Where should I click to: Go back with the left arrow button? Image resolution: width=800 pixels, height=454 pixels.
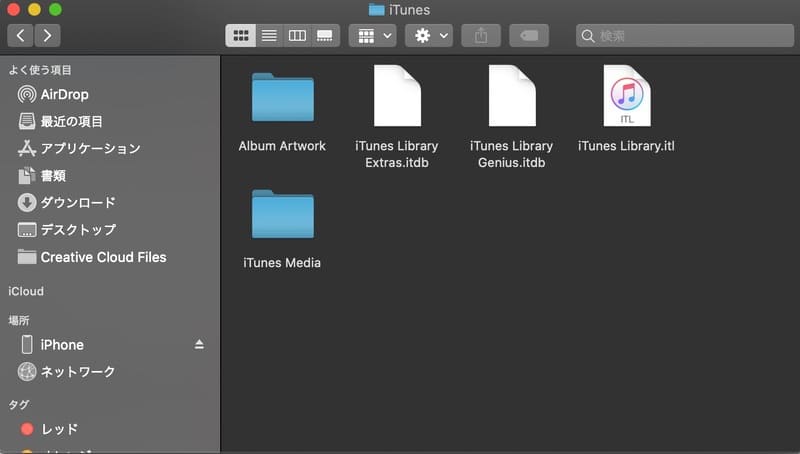(21, 35)
